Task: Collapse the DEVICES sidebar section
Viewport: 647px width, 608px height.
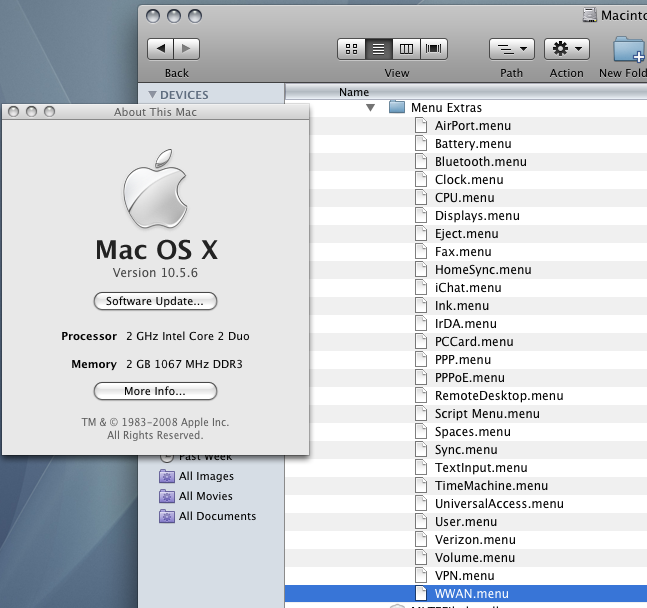Action: tap(152, 95)
